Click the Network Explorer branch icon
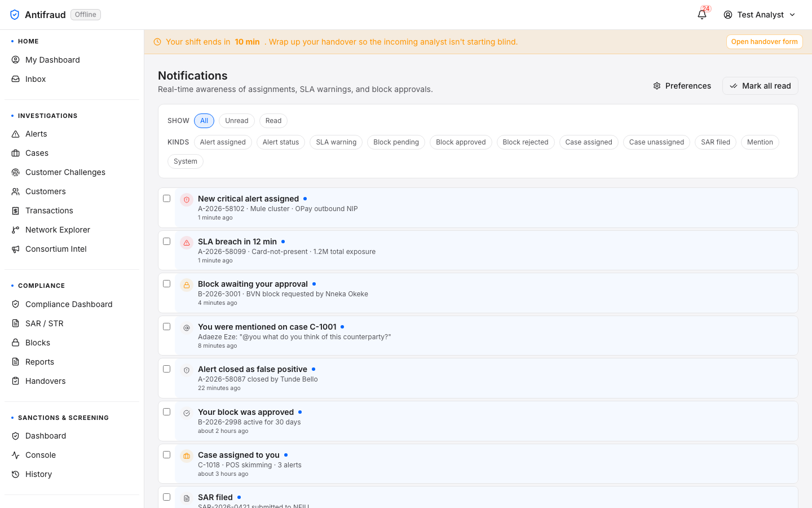 pos(16,230)
